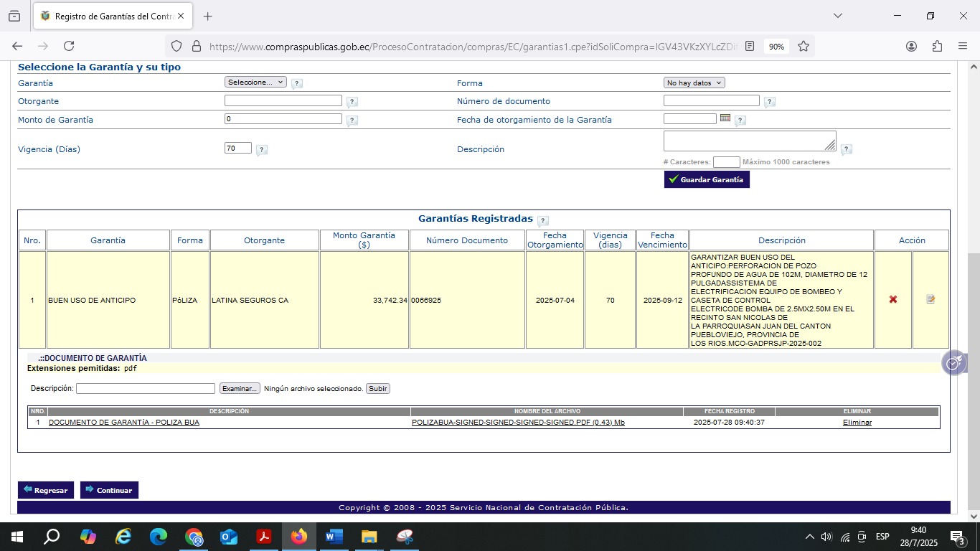Click help icon next to Vigencia field

coord(262,150)
